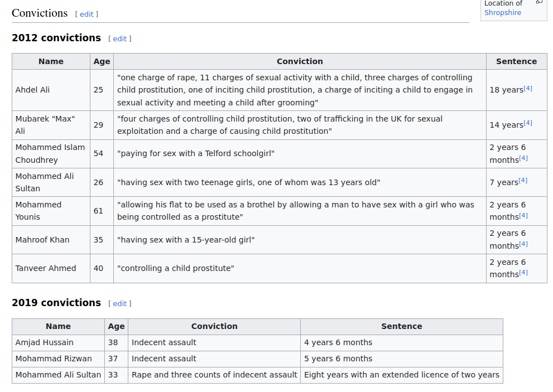This screenshot has width=553, height=392.
Task: Open reference [4] beside the 14 years sentence
Action: (x=527, y=123)
